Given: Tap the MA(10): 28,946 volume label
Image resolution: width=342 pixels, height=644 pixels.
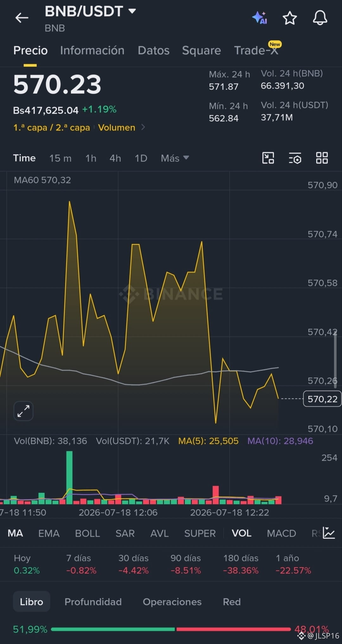Looking at the screenshot, I should click(x=280, y=441).
